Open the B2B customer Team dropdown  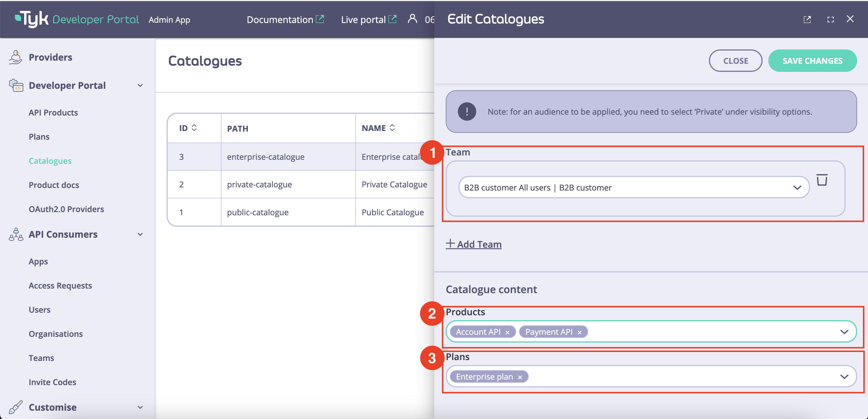[797, 187]
